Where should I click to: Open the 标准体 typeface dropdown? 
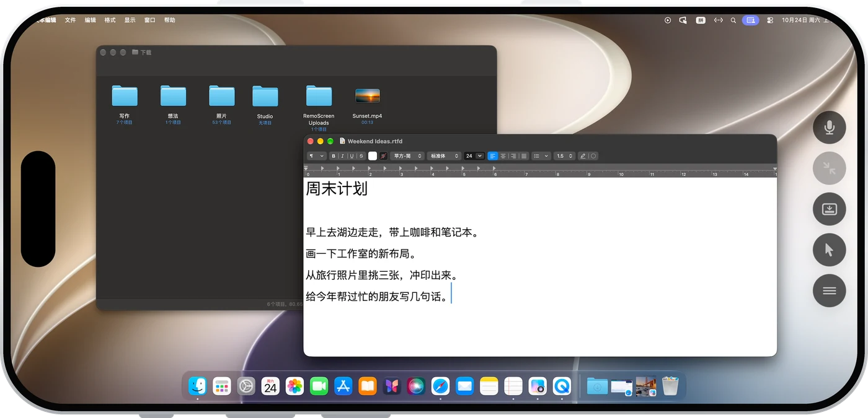pos(444,156)
